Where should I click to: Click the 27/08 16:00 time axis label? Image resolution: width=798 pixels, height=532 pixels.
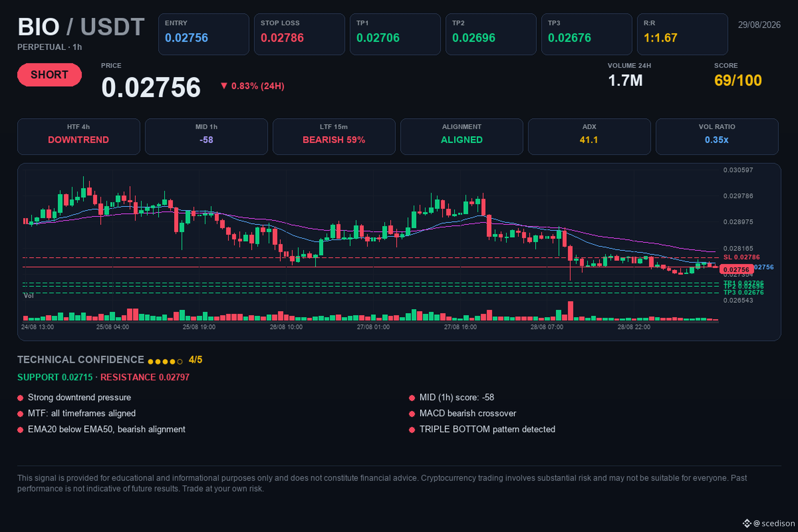(461, 327)
